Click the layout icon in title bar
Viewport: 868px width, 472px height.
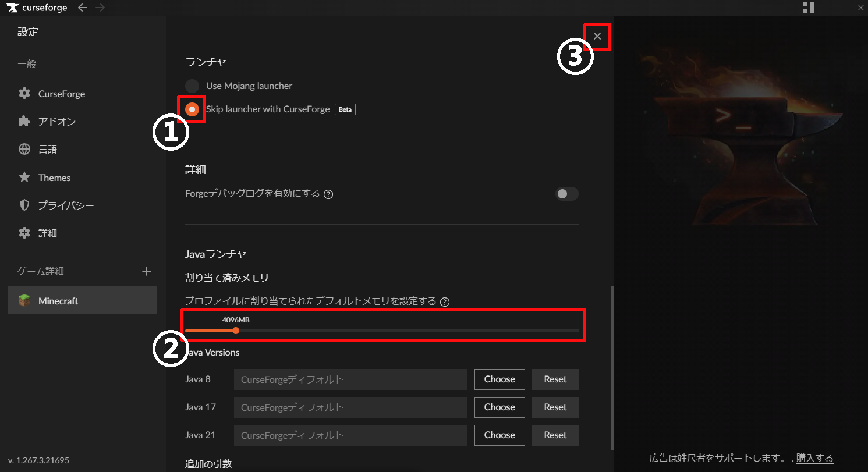808,8
